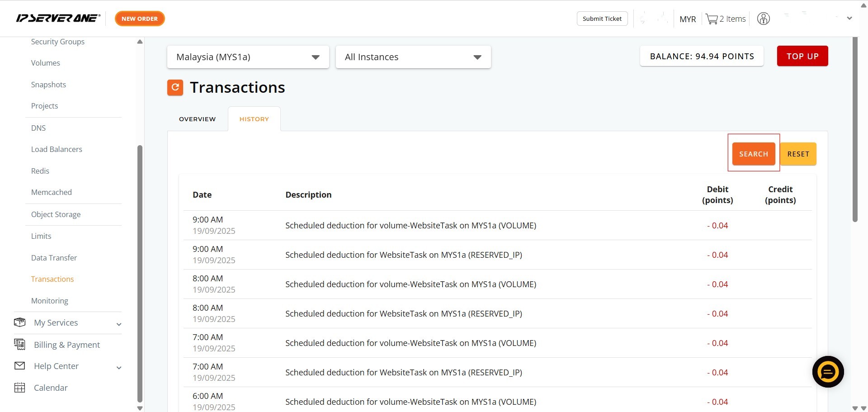
Task: Switch to the Overview tab
Action: coord(197,119)
